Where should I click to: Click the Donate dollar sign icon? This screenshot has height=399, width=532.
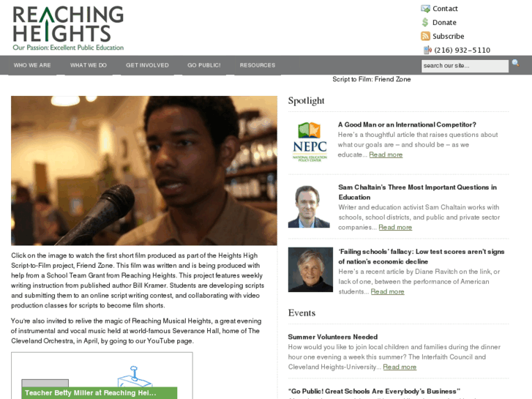425,23
